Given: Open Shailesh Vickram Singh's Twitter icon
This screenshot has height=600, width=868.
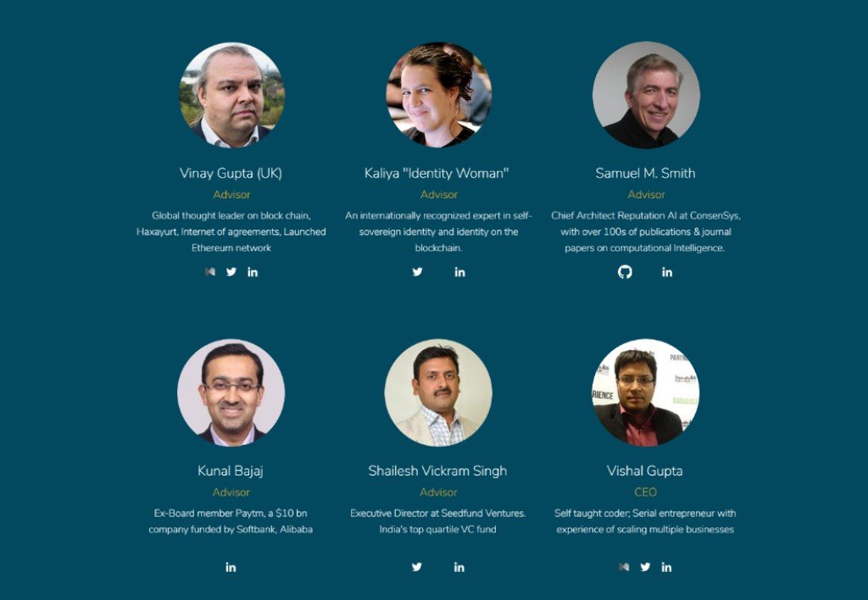Looking at the screenshot, I should (x=417, y=567).
